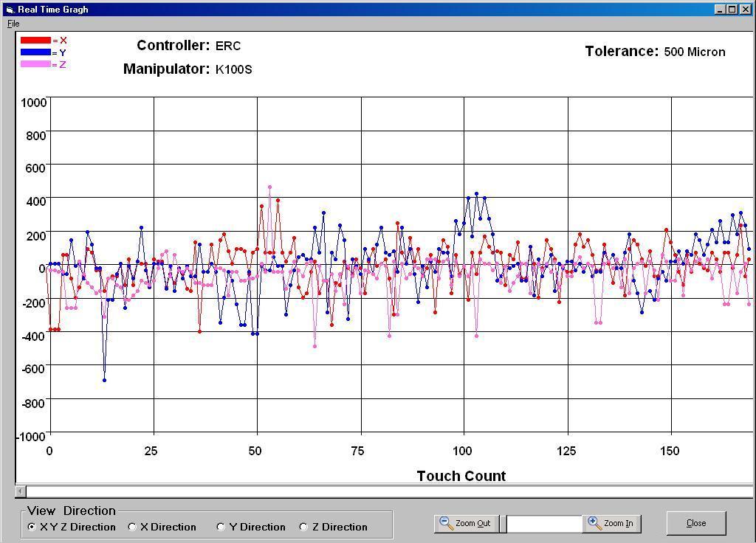
Task: Maximize the Real Time Graph window
Action: tap(732, 10)
